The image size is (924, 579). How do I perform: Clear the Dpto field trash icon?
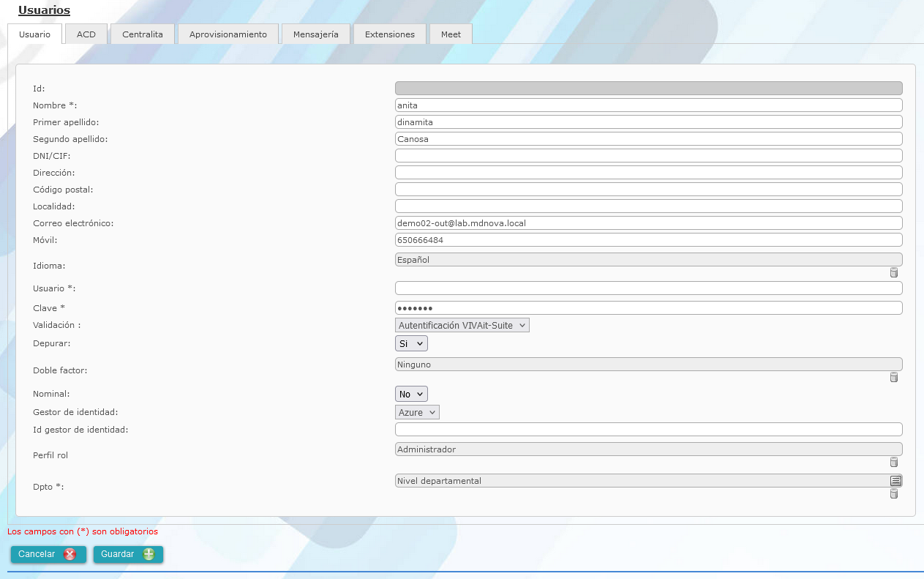893,493
